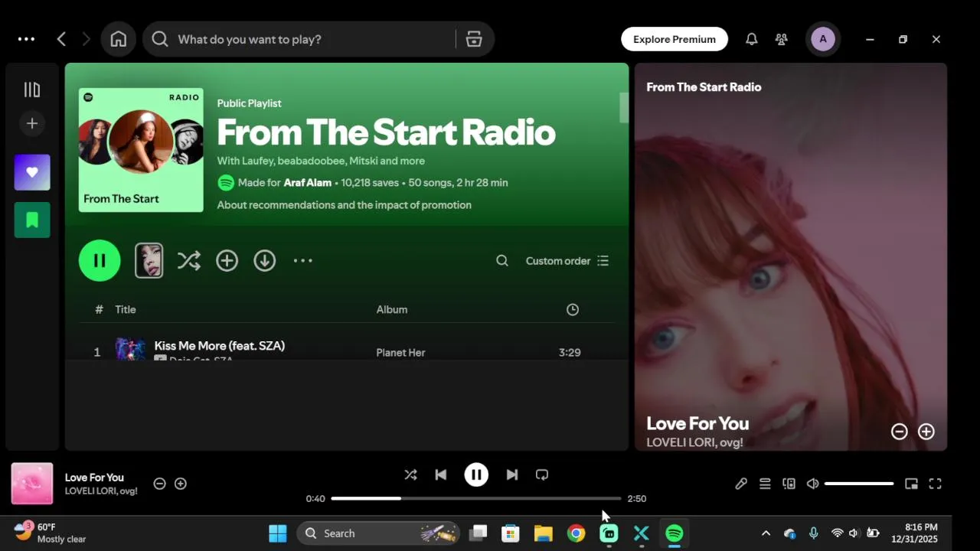The width and height of the screenshot is (980, 551).
Task: Mute the Spotify volume speaker icon
Action: (813, 484)
